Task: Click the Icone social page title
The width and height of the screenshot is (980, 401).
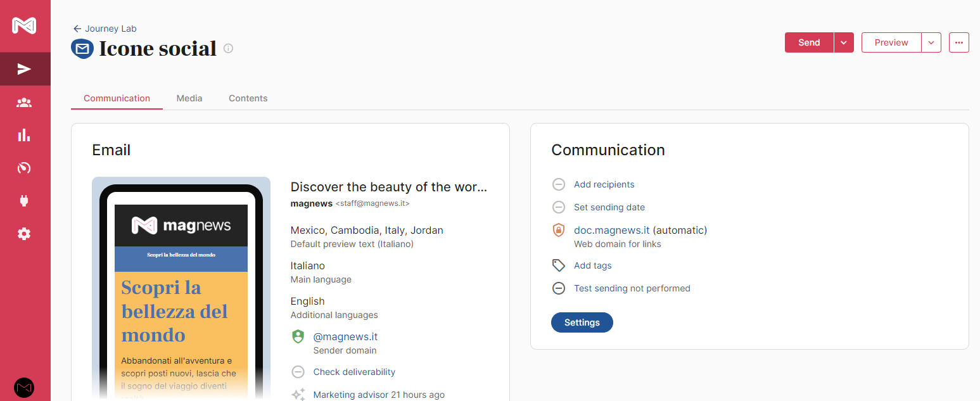Action: [x=158, y=49]
